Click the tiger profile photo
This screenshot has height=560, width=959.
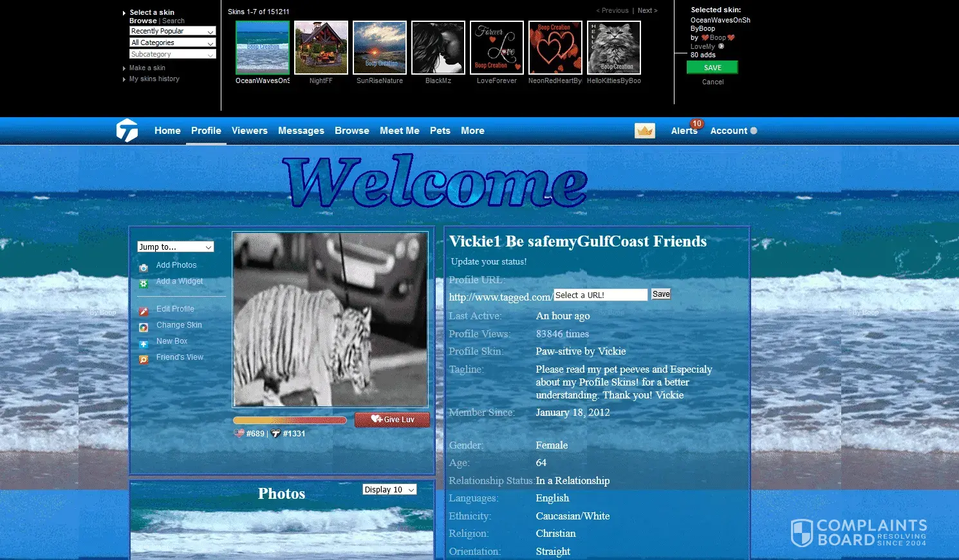[x=330, y=320]
